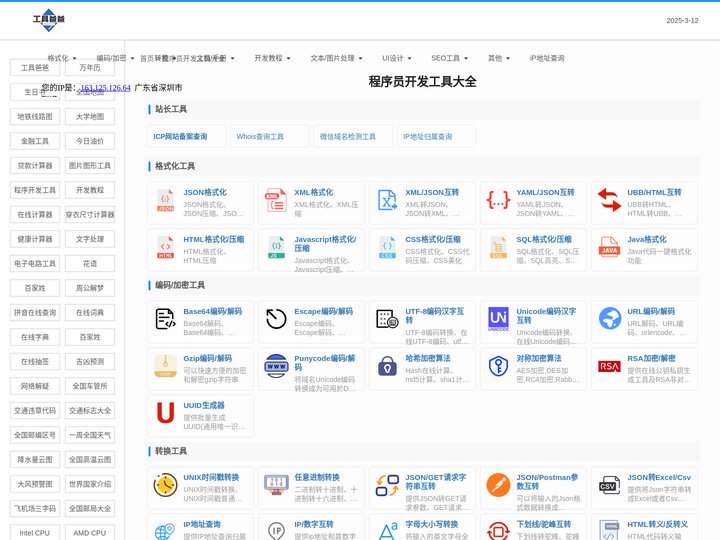This screenshot has width=720, height=540.
Task: Click the SQL格式化/压缩 icon
Action: (498, 248)
